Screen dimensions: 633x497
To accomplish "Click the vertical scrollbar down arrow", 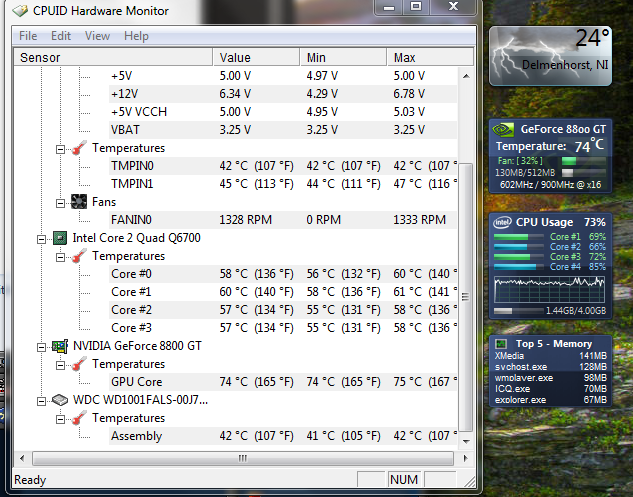I will point(466,441).
